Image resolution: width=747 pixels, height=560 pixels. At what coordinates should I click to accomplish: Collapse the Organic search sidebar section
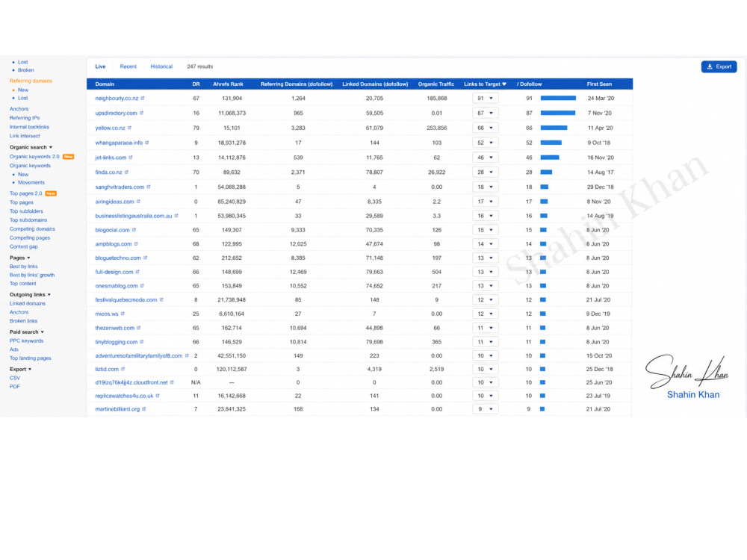click(x=31, y=147)
